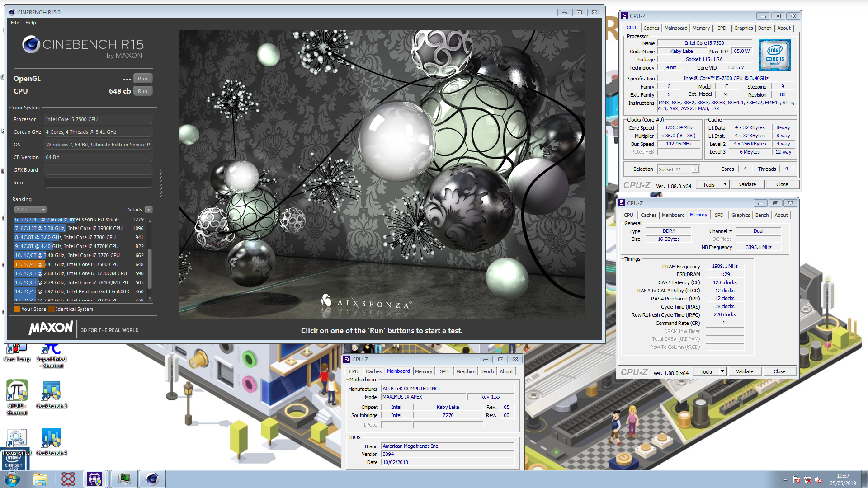Image resolution: width=868 pixels, height=488 pixels.
Task: Click the Info input field
Action: pos(98,183)
